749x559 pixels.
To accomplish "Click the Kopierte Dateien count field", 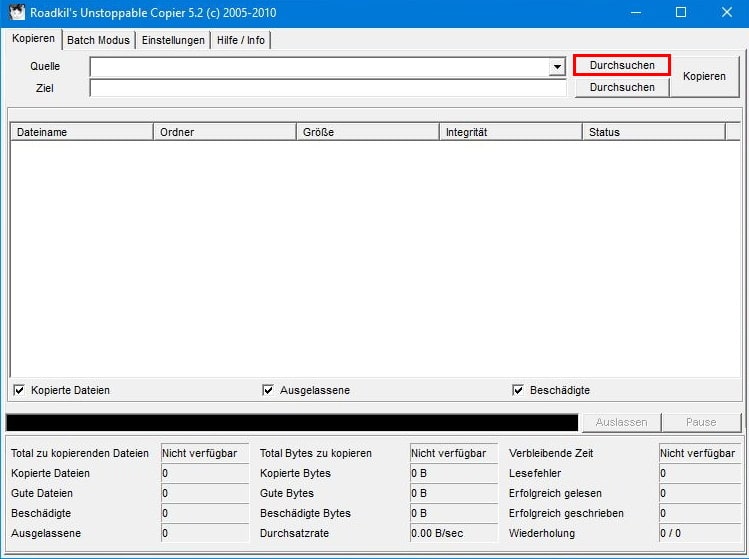I will click(205, 473).
